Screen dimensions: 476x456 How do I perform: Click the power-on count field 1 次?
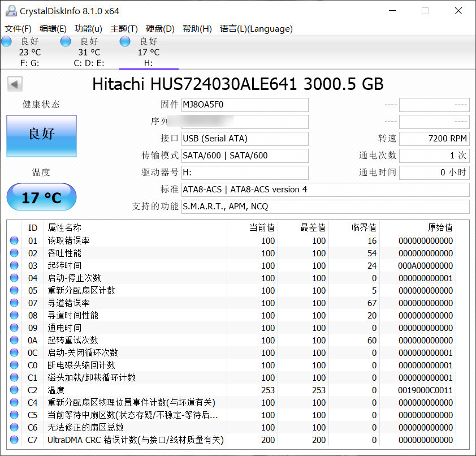[434, 156]
